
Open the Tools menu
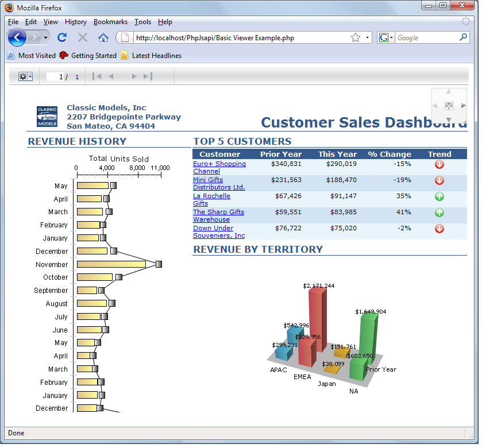[142, 22]
